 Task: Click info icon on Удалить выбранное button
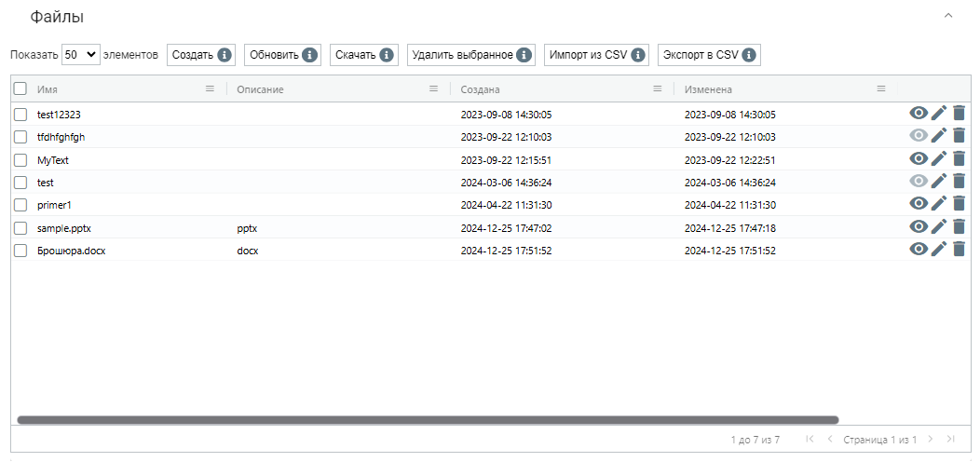[524, 55]
